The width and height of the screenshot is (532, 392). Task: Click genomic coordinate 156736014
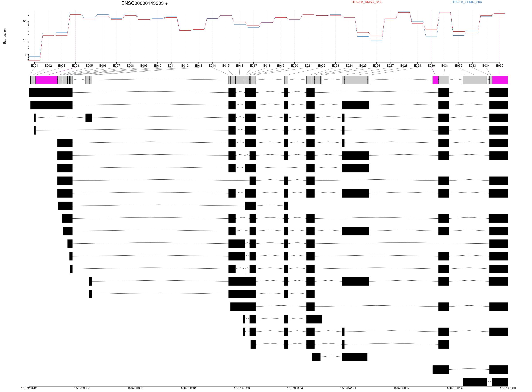click(455, 388)
